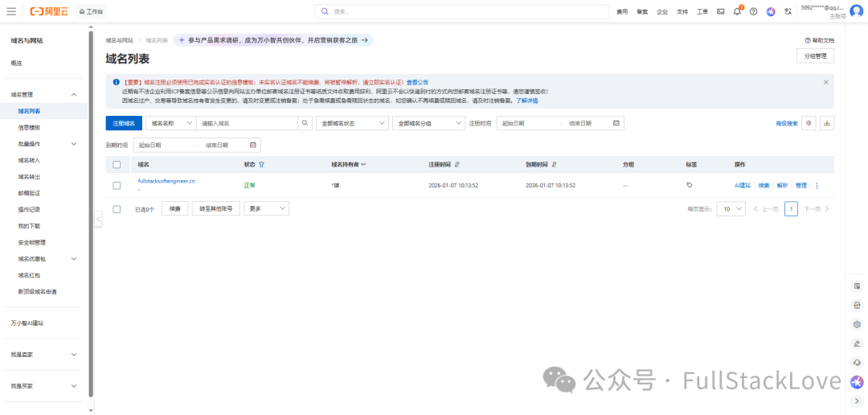Click the top search box

[461, 11]
